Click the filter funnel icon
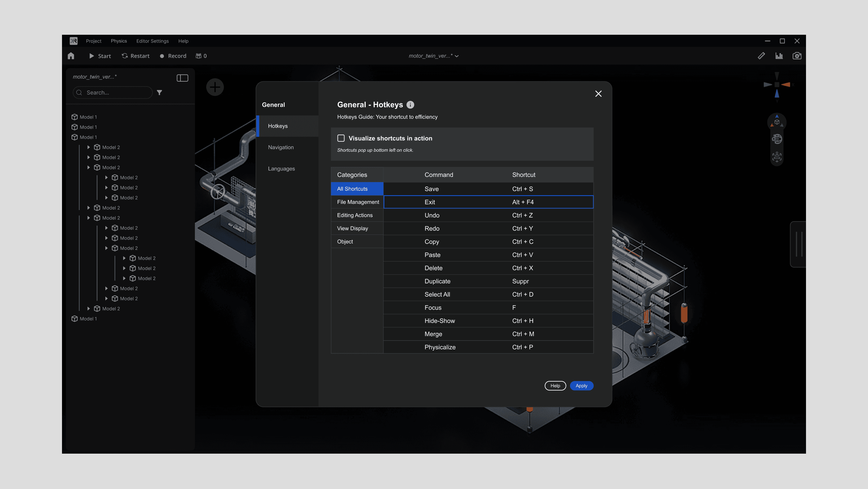This screenshot has width=868, height=489. (159, 92)
